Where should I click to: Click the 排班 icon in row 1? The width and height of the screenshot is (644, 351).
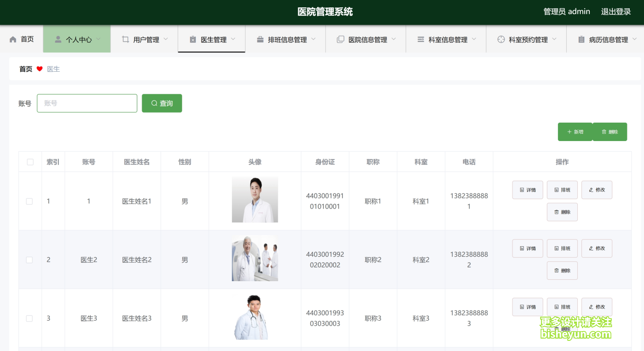point(556,190)
